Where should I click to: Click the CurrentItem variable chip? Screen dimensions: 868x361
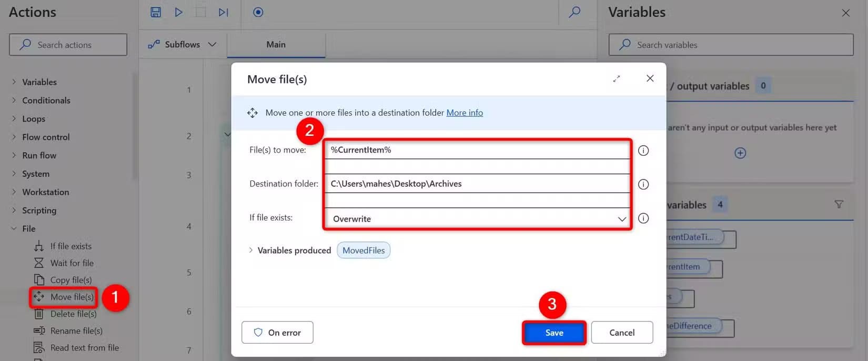(689, 267)
